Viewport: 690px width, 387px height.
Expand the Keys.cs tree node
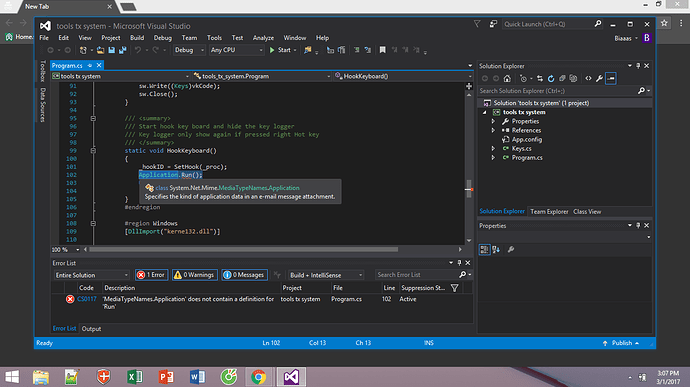pyautogui.click(x=493, y=149)
